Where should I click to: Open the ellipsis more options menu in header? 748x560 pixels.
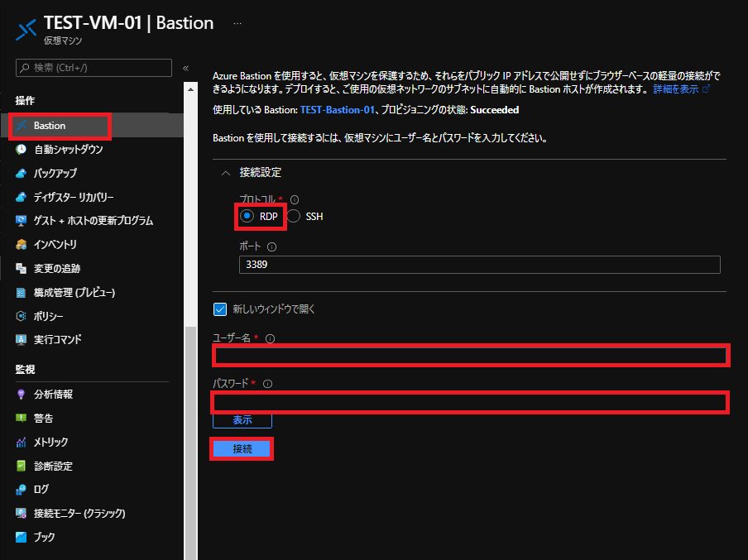coord(237,23)
